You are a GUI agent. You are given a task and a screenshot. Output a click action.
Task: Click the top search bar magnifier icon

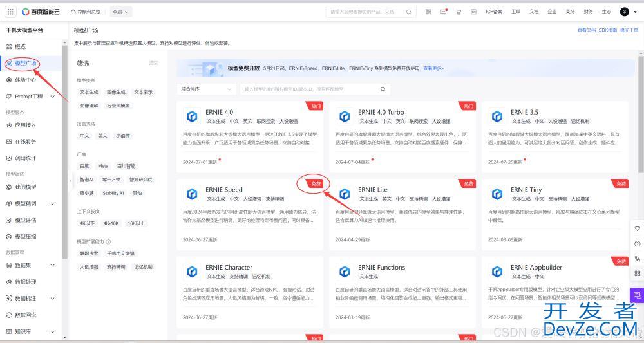(409, 12)
